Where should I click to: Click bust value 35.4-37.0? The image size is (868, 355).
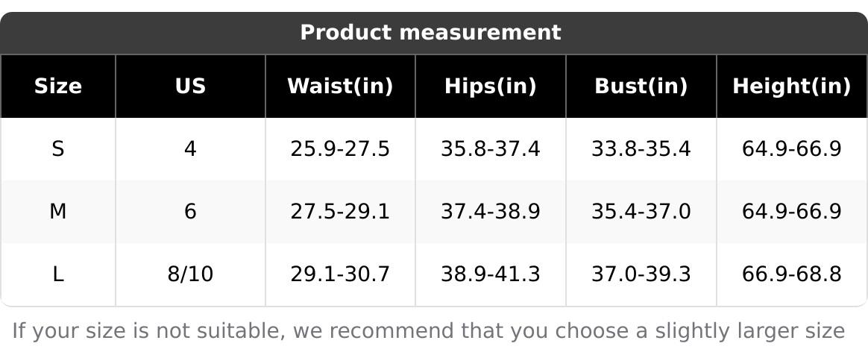641,212
